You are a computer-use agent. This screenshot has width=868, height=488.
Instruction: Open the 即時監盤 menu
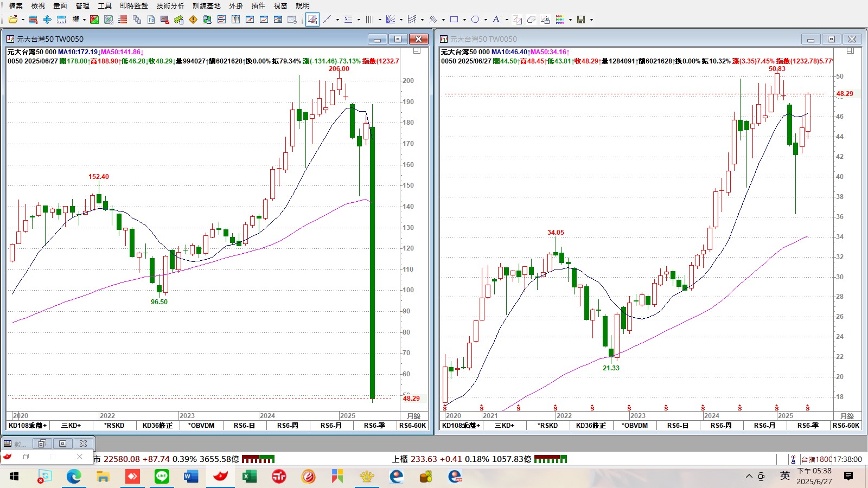[134, 5]
